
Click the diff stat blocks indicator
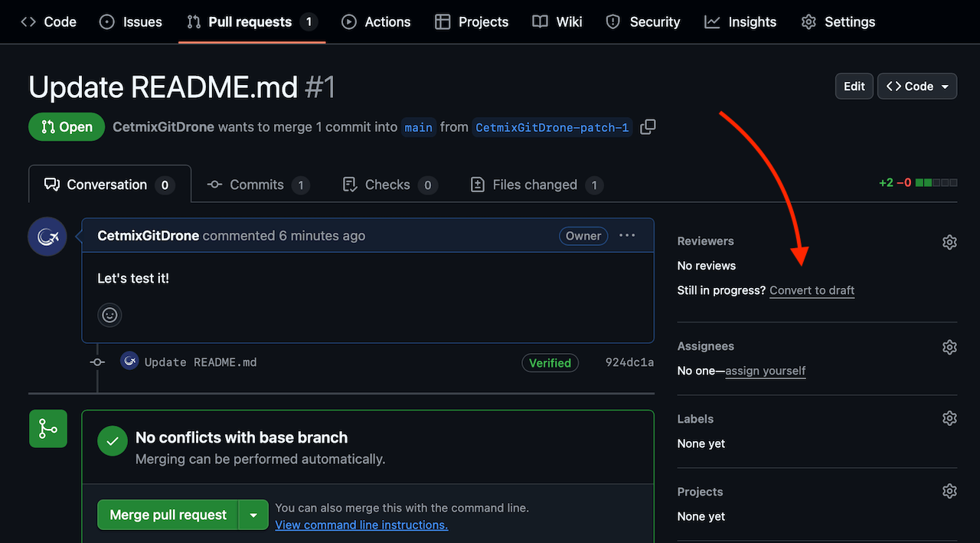click(937, 183)
